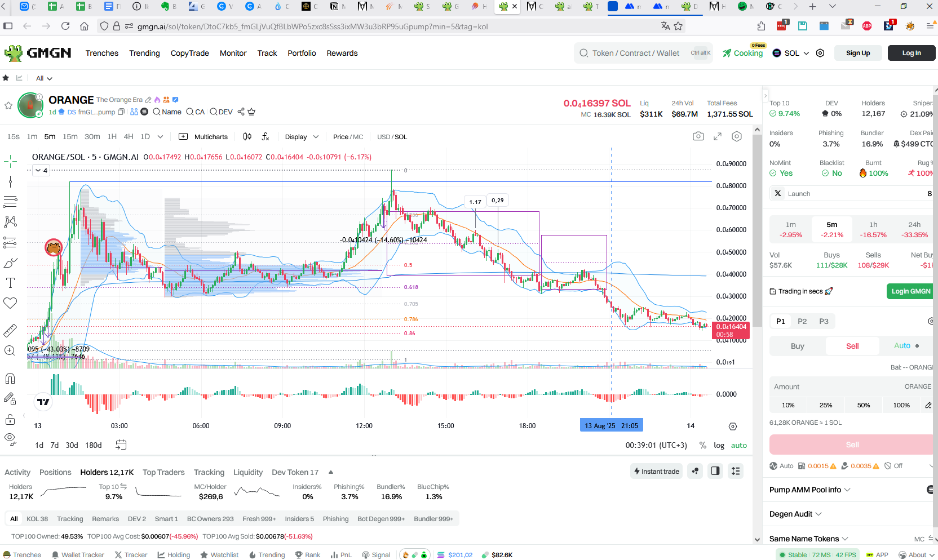Expand Pump AMM Pool info section
938x560 pixels.
point(809,490)
